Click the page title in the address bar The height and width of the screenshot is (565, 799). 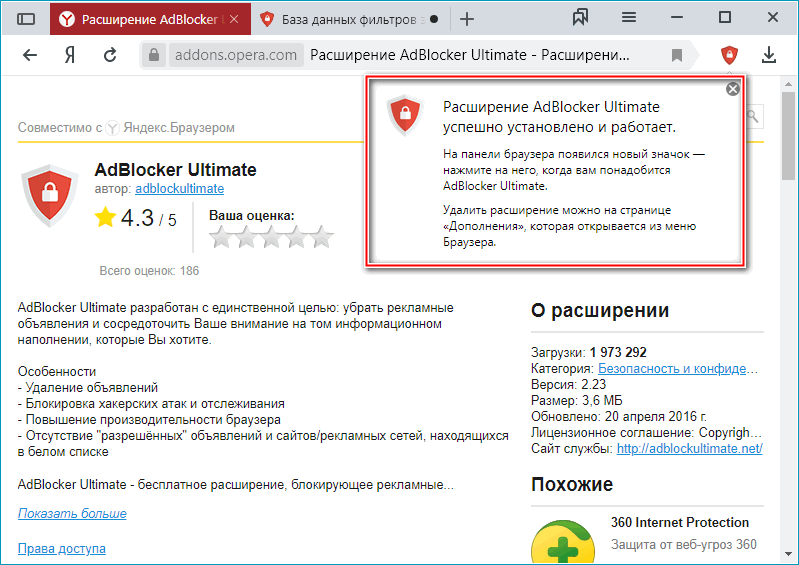469,55
